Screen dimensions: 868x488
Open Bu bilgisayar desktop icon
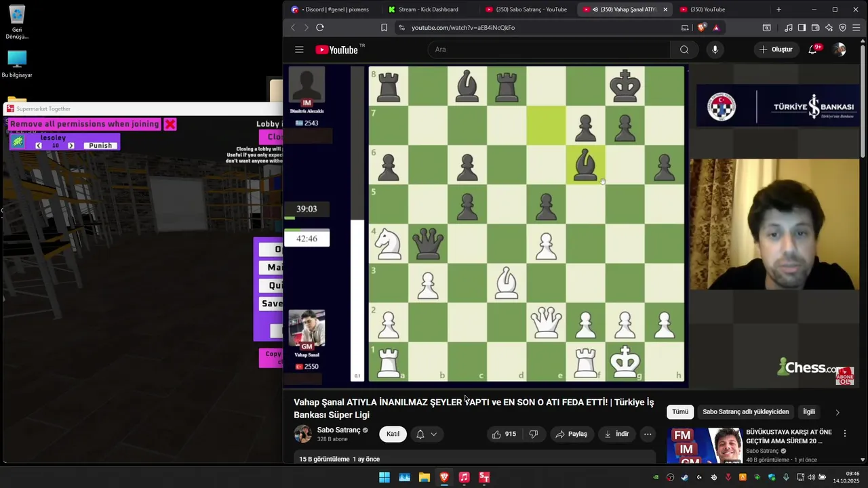[17, 64]
